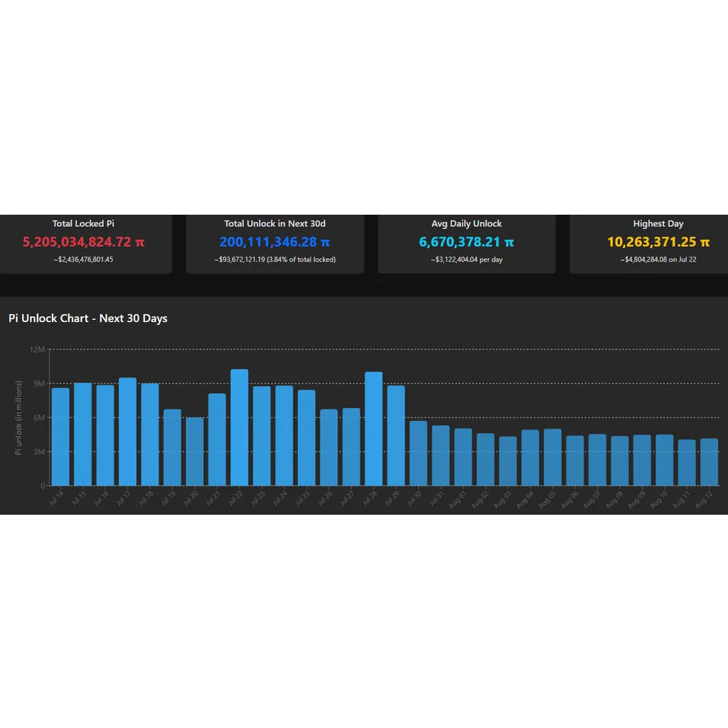Viewport: 728px width, 728px height.
Task: Click the Total Unlock in Next 30d heading
Action: click(x=275, y=223)
